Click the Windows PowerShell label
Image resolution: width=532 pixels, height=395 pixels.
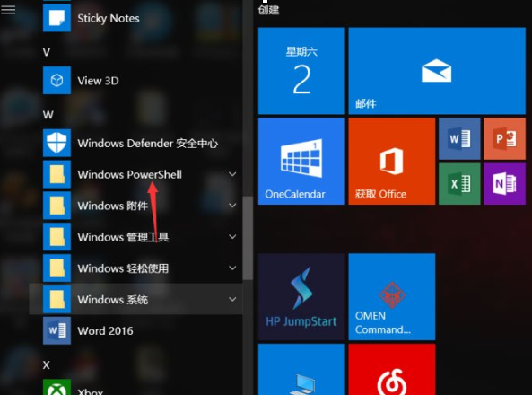(x=129, y=174)
